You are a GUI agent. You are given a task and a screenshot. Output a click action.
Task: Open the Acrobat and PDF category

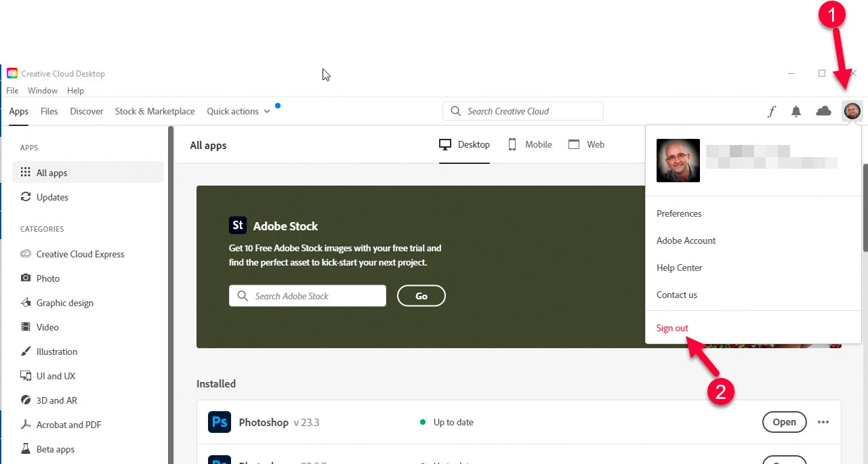(x=88, y=425)
